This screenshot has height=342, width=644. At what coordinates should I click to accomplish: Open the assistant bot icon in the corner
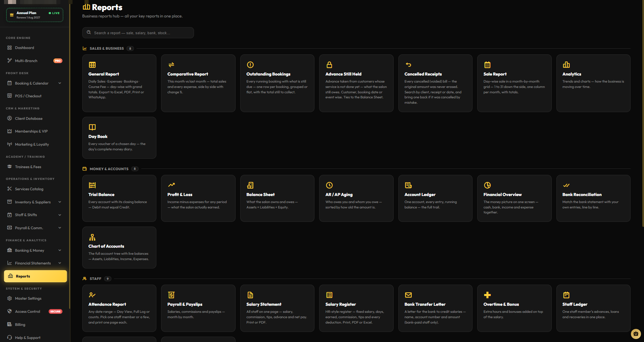pyautogui.click(x=636, y=334)
